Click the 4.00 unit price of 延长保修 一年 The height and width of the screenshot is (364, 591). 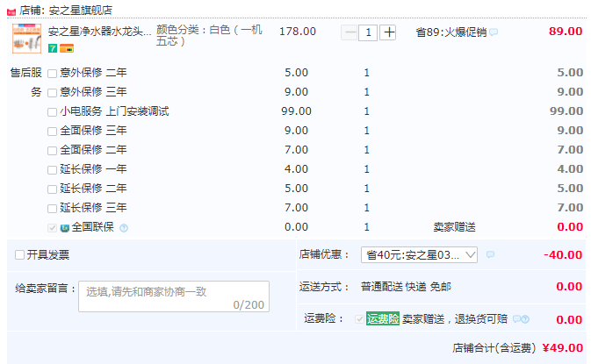[x=296, y=169]
